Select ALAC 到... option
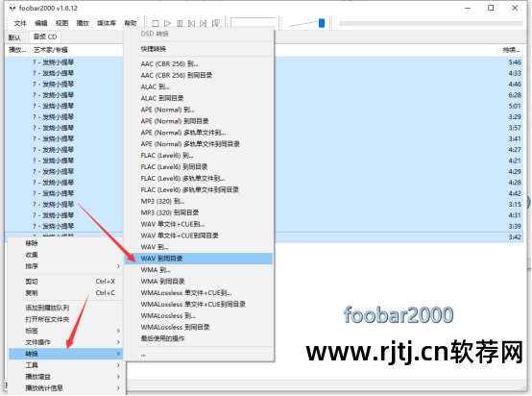Image resolution: width=532 pixels, height=396 pixels. [199, 87]
